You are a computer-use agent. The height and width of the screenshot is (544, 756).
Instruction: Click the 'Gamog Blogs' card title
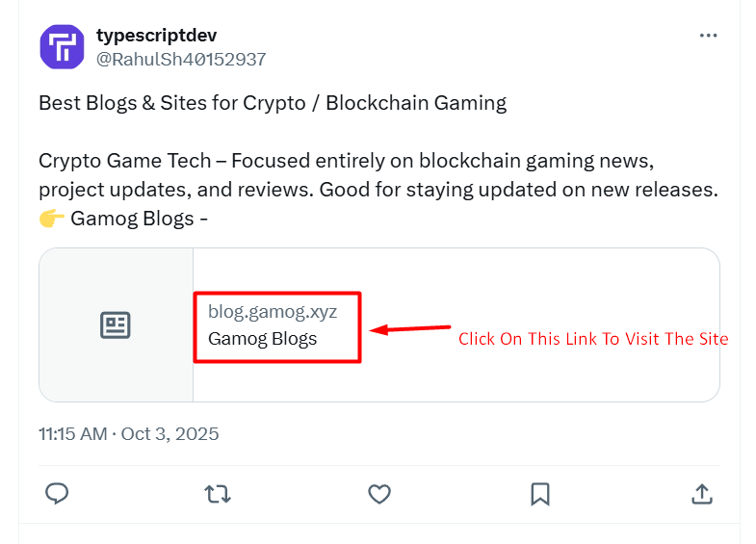262,339
